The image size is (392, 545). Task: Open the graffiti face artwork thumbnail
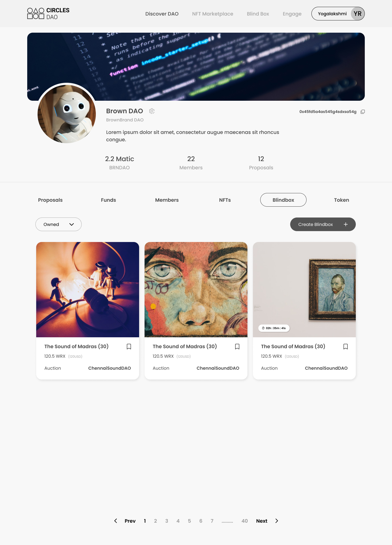point(196,290)
